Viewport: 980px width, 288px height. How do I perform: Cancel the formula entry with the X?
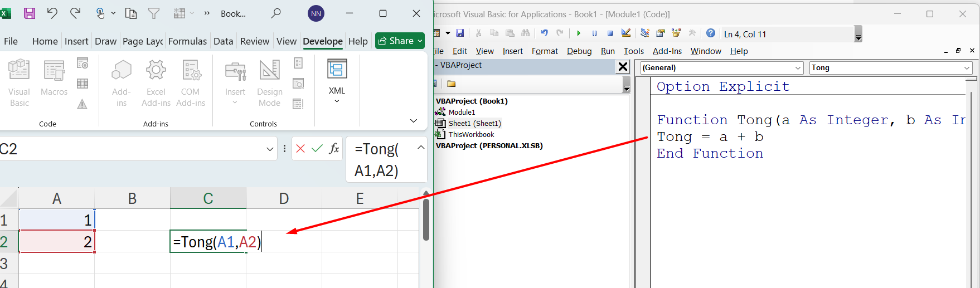[x=300, y=149]
